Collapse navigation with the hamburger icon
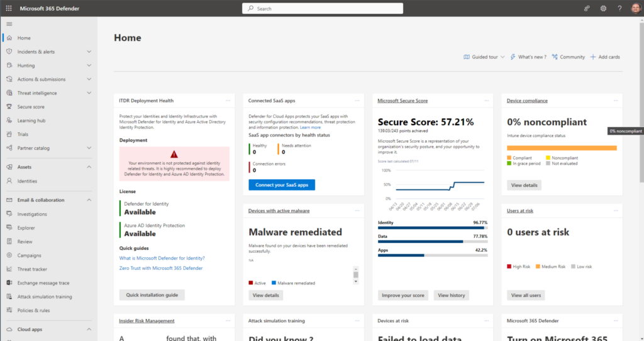This screenshot has width=644, height=341. 9,24
